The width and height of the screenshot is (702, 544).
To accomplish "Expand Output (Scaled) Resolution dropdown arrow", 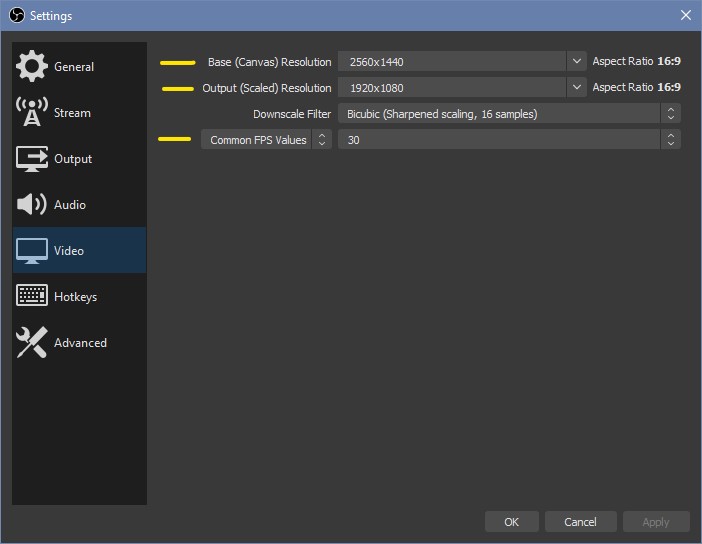I will (x=577, y=87).
